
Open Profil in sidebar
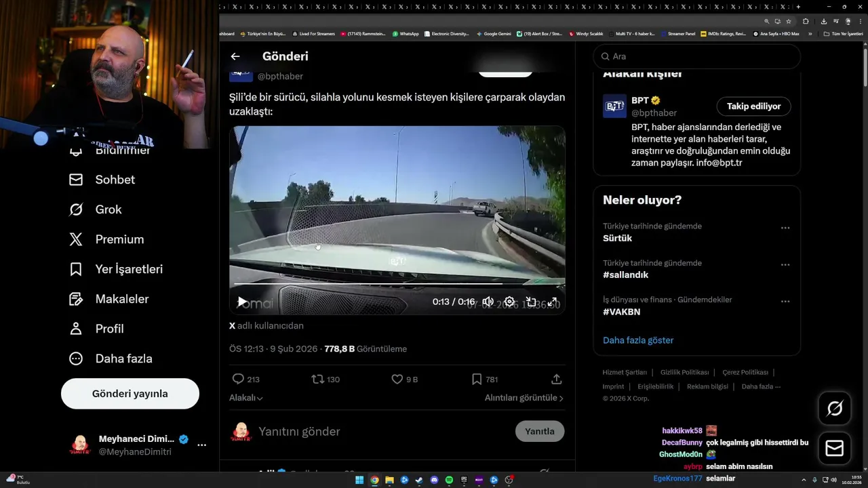point(96,329)
